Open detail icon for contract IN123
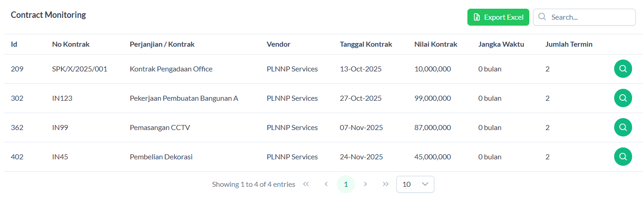 pos(623,98)
